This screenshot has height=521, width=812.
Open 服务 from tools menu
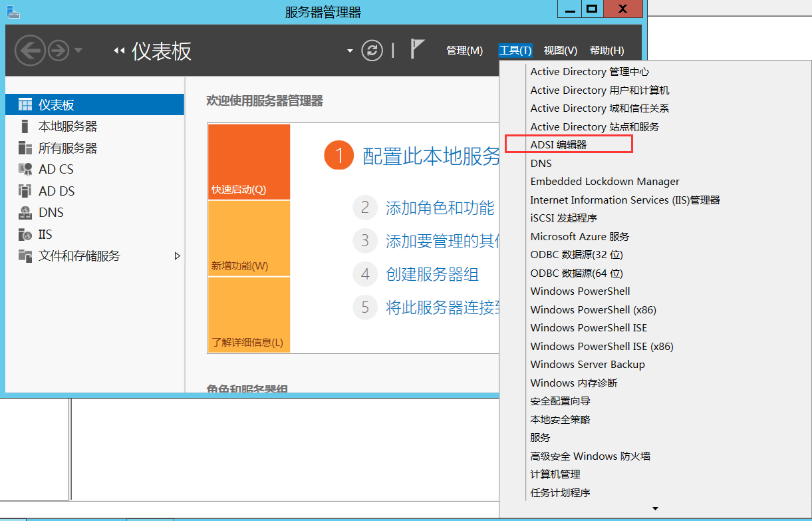[x=541, y=438]
